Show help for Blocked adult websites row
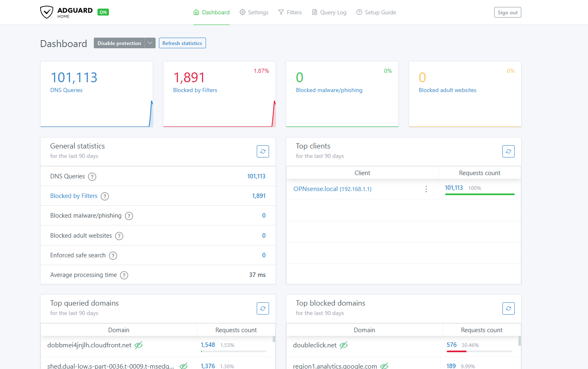Screen dimensions: 588x369 [119, 236]
